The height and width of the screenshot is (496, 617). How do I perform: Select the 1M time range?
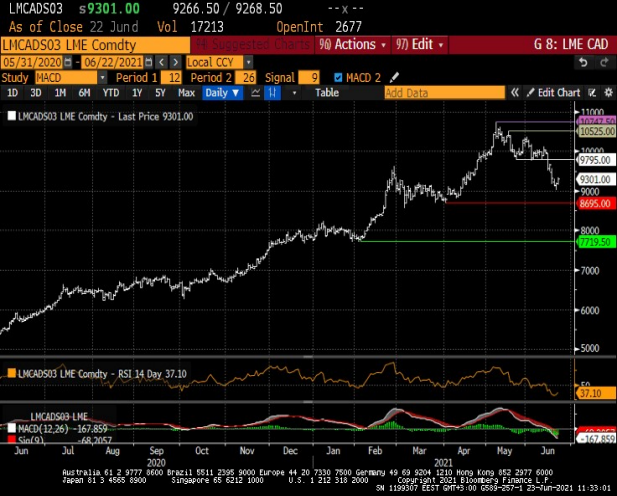60,93
